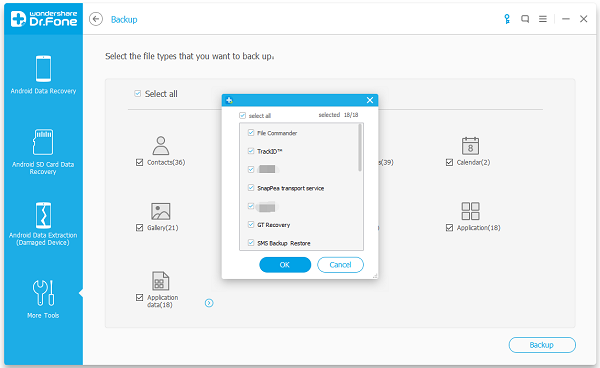600x368 pixels.
Task: Click the Application grid icon
Action: click(x=470, y=211)
